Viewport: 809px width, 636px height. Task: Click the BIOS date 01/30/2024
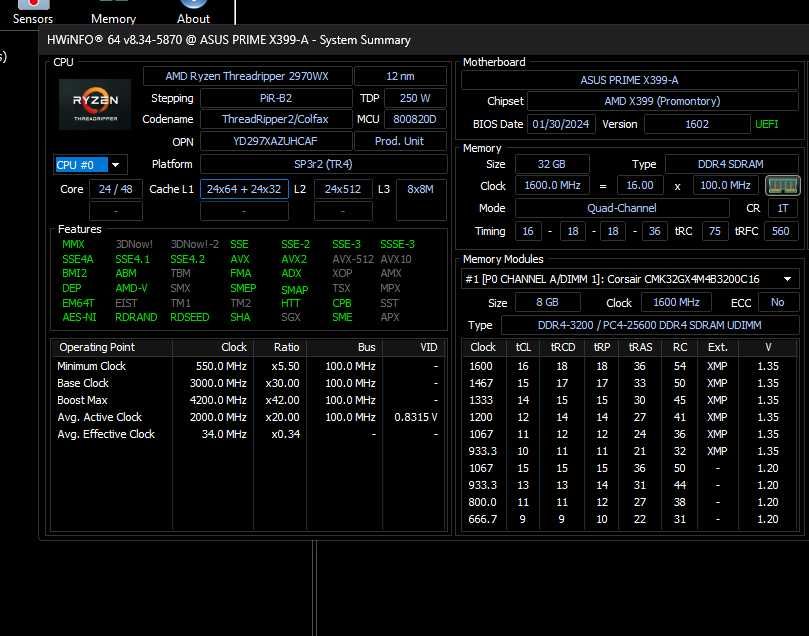(x=561, y=124)
